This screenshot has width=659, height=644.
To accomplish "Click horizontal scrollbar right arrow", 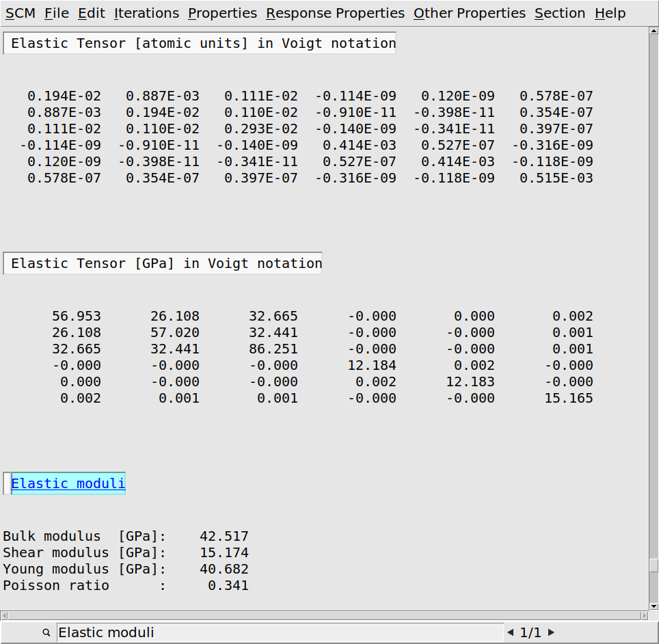I will [643, 615].
